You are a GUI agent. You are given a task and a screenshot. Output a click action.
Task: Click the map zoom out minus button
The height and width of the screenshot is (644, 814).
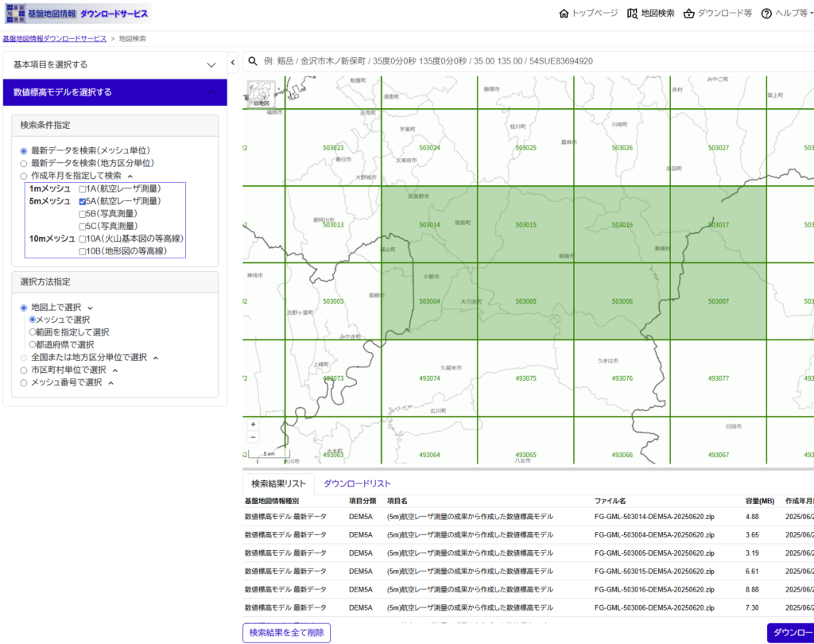tap(253, 436)
